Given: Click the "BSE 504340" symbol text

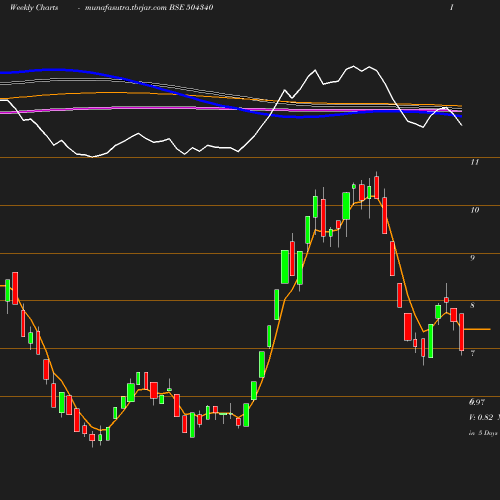Looking at the screenshot, I should pos(191,8).
